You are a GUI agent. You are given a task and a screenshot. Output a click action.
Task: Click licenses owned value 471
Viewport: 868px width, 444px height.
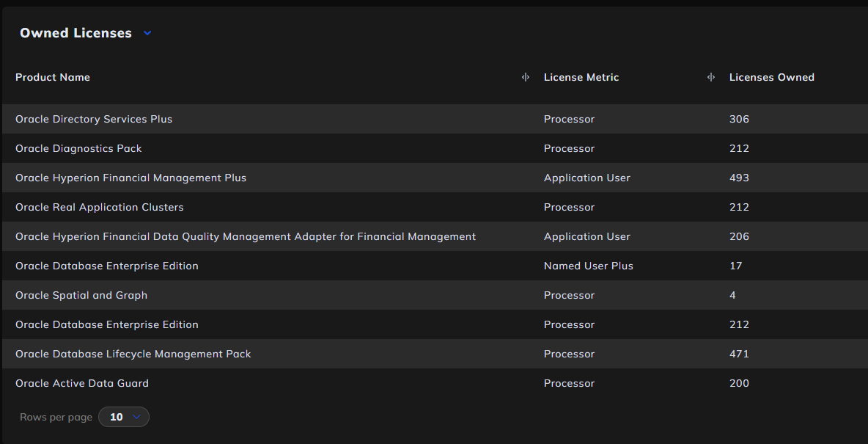click(739, 354)
